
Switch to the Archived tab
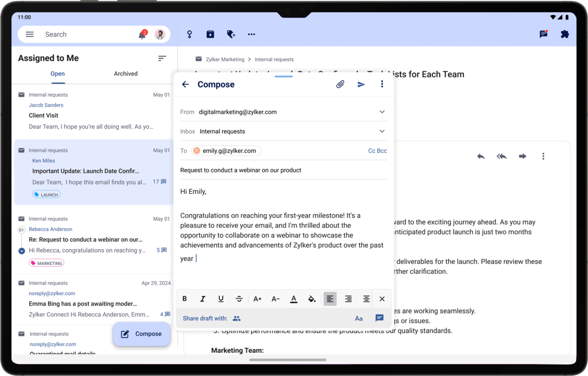tap(126, 74)
